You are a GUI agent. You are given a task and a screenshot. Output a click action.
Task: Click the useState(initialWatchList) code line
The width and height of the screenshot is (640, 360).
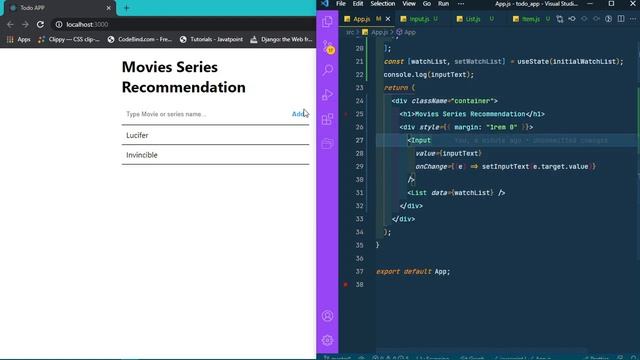pos(504,62)
